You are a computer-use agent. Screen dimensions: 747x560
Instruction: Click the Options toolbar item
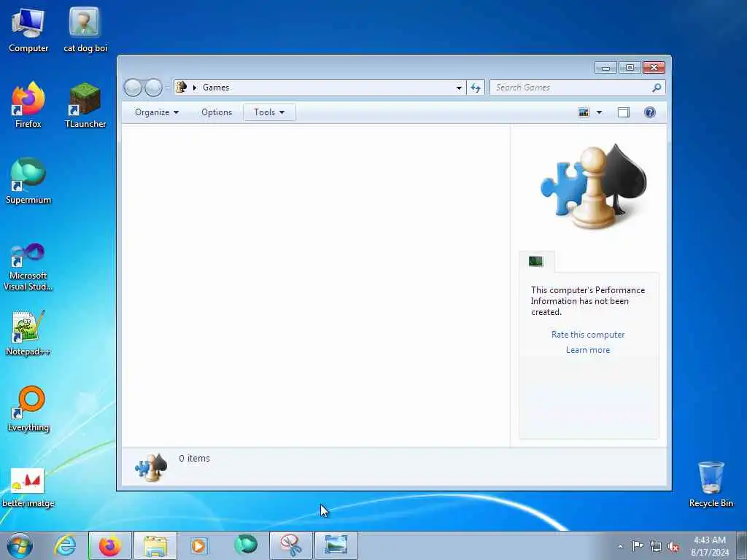[217, 112]
